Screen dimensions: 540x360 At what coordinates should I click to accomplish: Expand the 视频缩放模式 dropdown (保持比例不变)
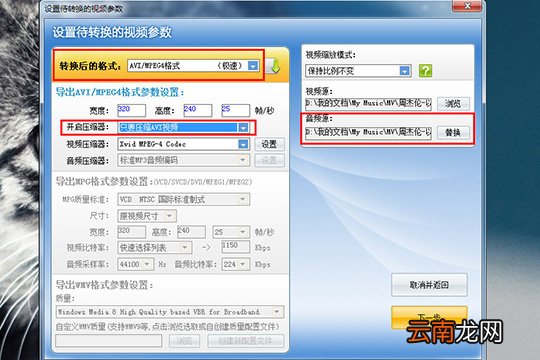click(x=358, y=71)
